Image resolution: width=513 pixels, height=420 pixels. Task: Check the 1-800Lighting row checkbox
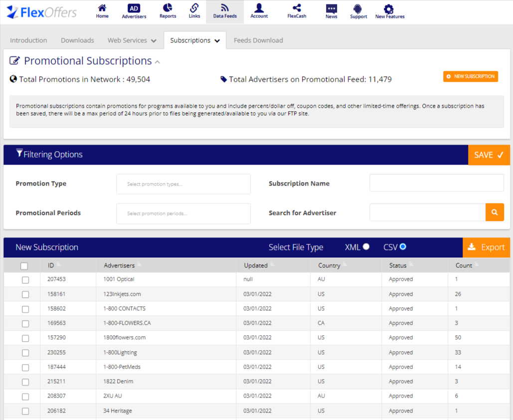25,353
